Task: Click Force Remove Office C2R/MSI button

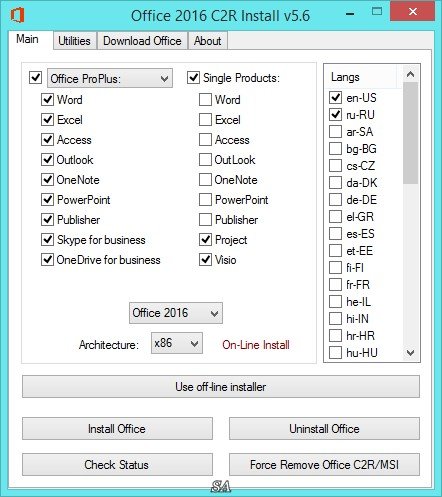Action: tap(324, 465)
